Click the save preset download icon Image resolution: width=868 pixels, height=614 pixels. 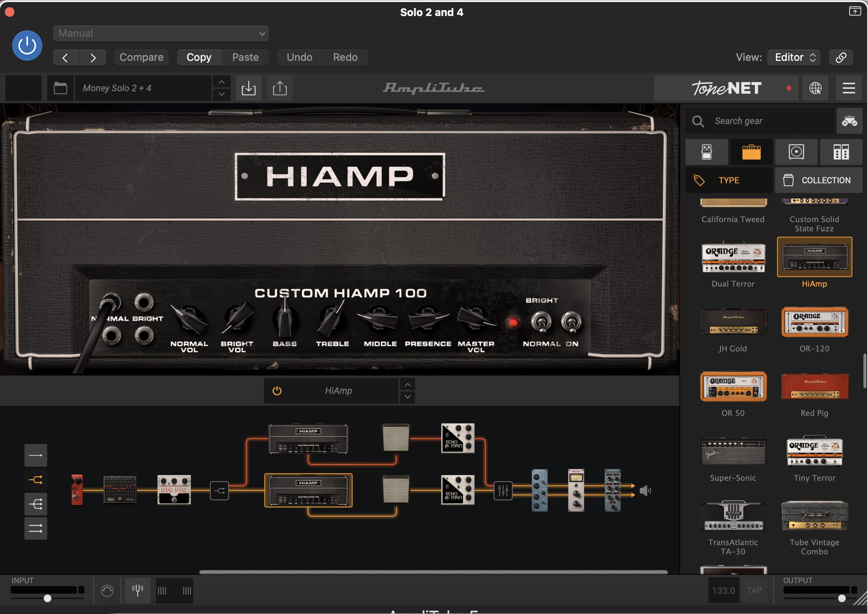249,88
